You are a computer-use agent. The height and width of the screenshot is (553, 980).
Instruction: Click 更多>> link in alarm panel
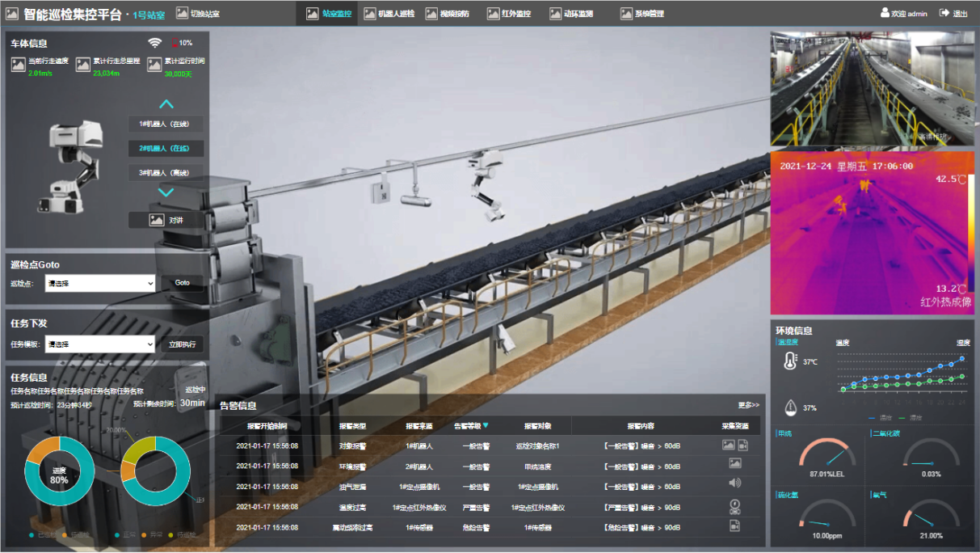click(x=748, y=405)
